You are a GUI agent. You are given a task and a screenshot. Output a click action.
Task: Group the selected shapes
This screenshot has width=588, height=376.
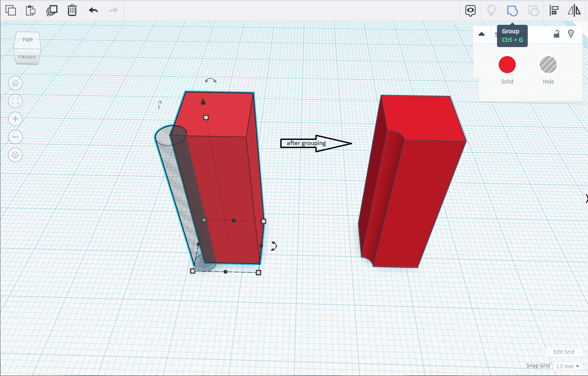(512, 10)
